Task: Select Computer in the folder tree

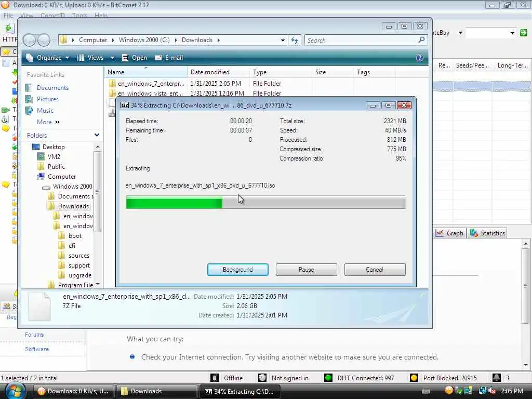Action: click(x=62, y=177)
